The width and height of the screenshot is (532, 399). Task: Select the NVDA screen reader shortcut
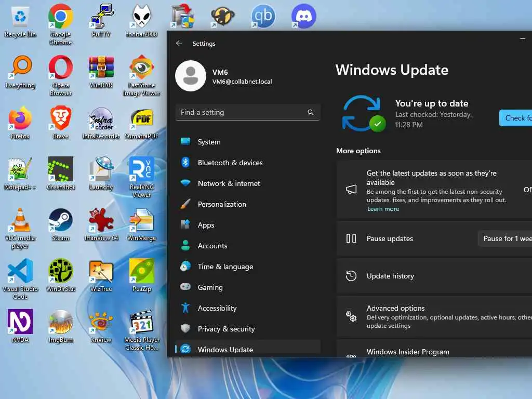coord(20,327)
